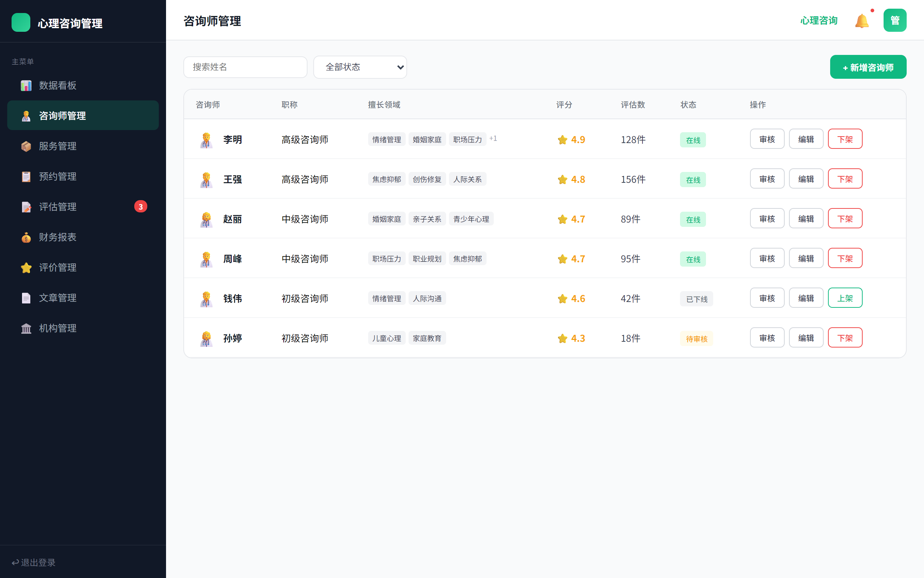Click the rating star for 钱伟
The image size is (924, 578).
562,298
